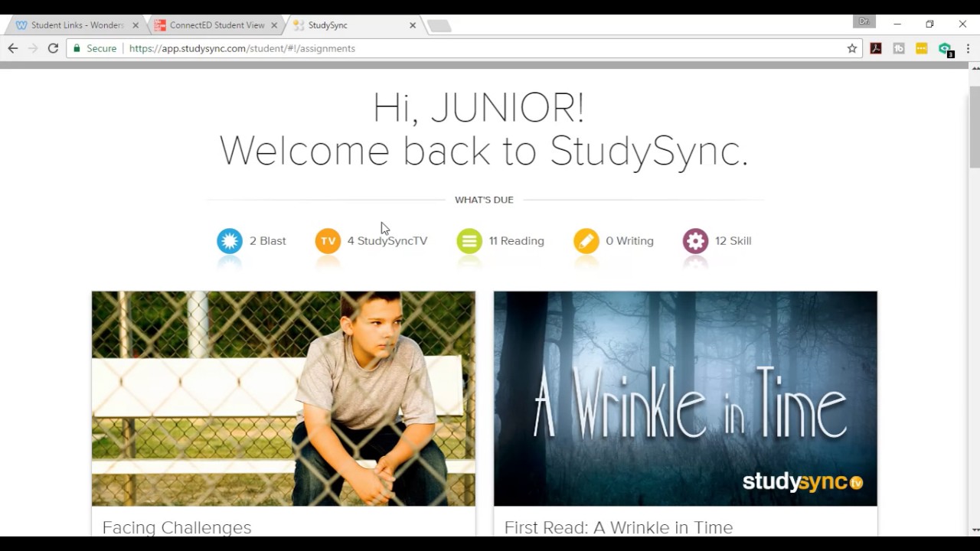The height and width of the screenshot is (551, 980).
Task: Open the Facing Challenges boy photo thumbnail
Action: point(283,398)
